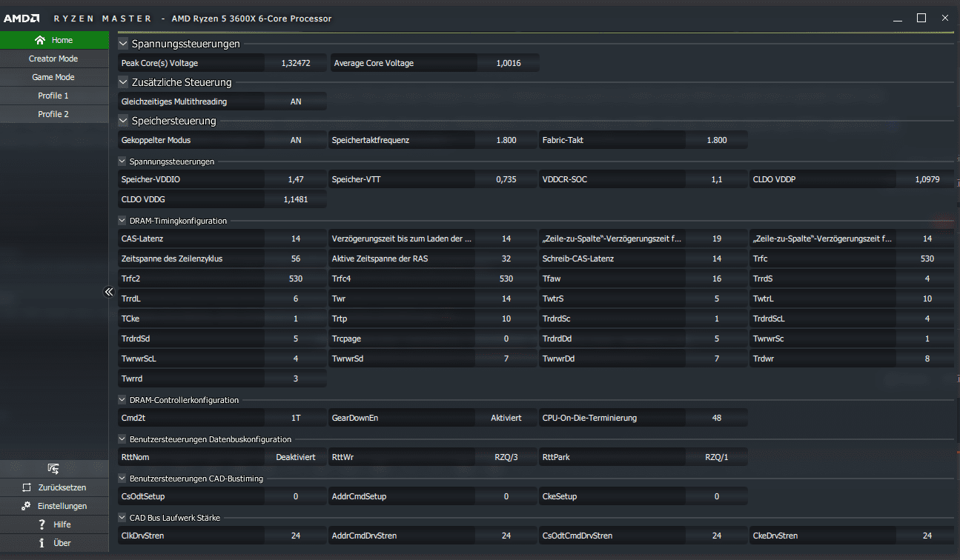Click the Zurücksetzen reset icon

pos(27,488)
